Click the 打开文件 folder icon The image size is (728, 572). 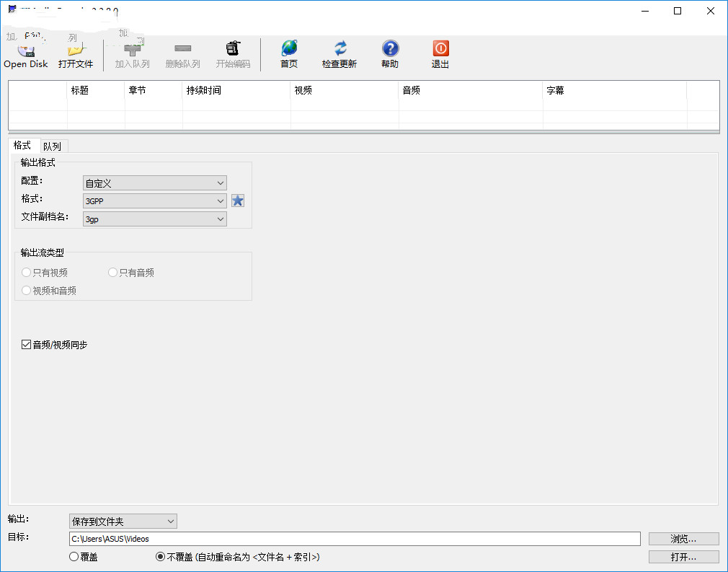pos(76,50)
